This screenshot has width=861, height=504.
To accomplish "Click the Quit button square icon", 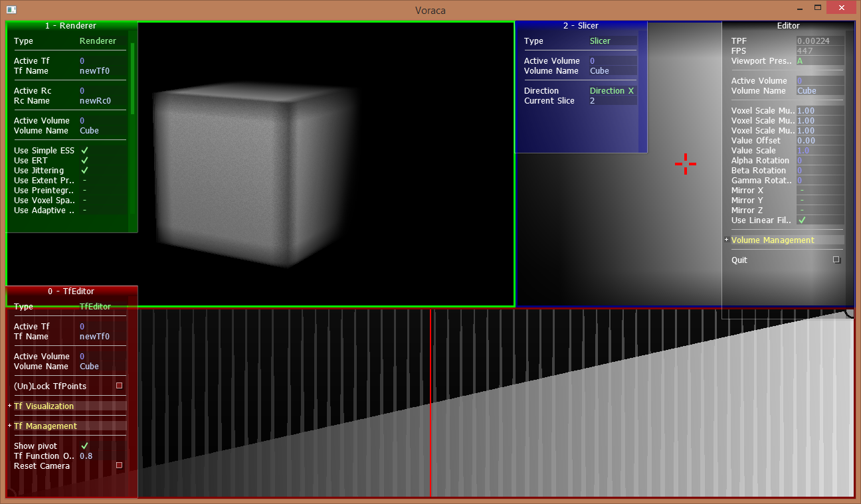I will tap(836, 260).
